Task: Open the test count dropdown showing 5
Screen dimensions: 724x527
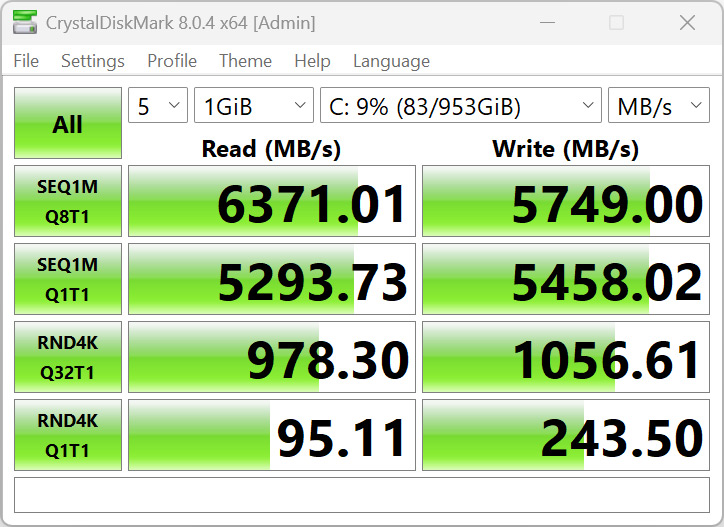Action: click(x=158, y=106)
